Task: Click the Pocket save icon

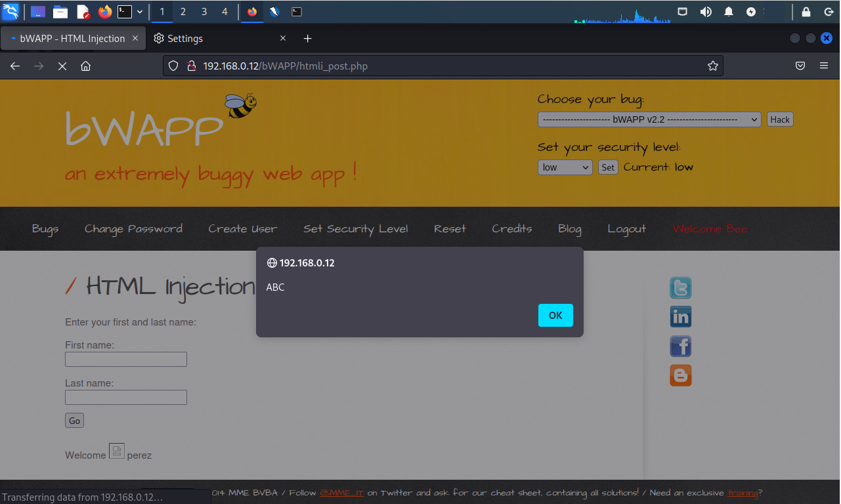Action: coord(800,66)
